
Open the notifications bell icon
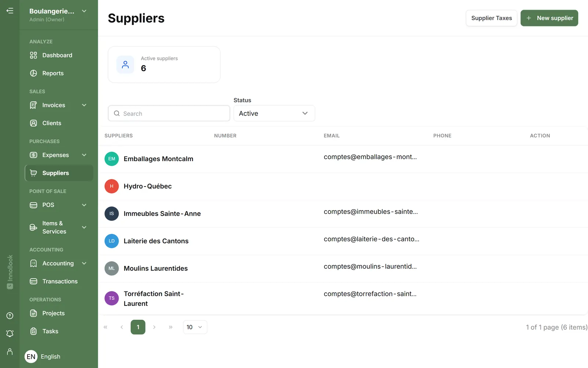point(10,333)
